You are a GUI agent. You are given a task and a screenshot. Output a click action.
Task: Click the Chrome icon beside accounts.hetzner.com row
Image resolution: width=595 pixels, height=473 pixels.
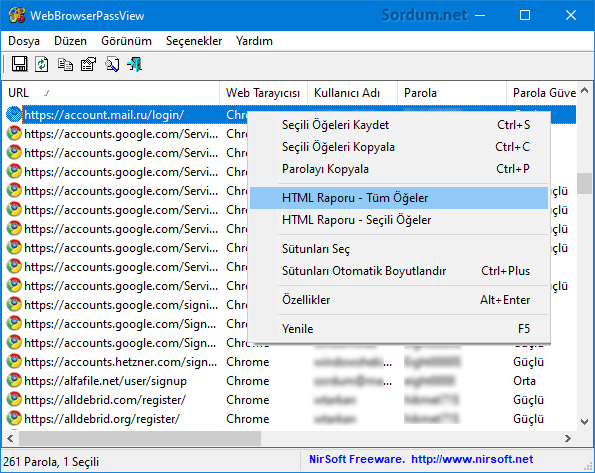pos(14,361)
